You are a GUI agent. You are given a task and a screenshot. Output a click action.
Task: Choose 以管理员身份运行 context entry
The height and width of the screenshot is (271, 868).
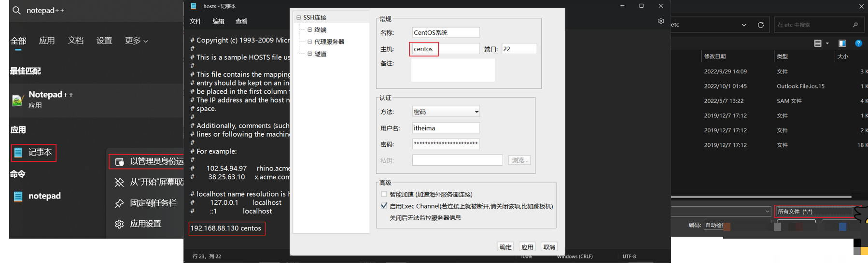146,161
